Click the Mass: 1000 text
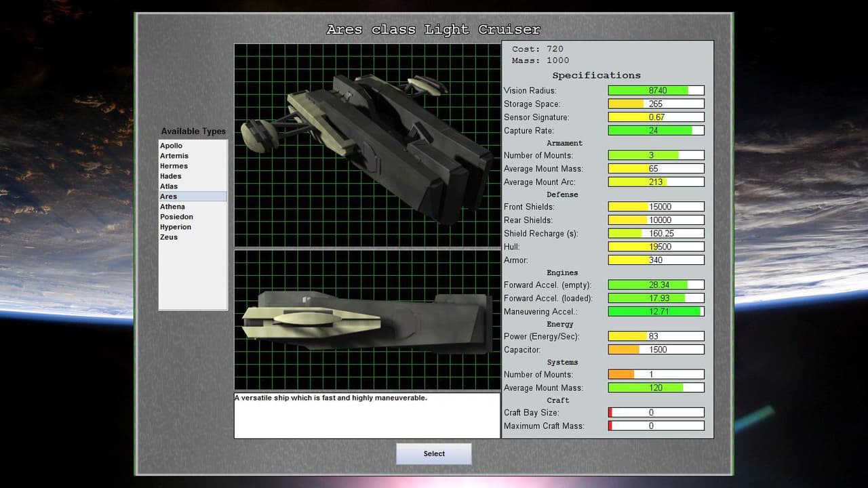Viewport: 868px width, 488px height. coord(540,60)
